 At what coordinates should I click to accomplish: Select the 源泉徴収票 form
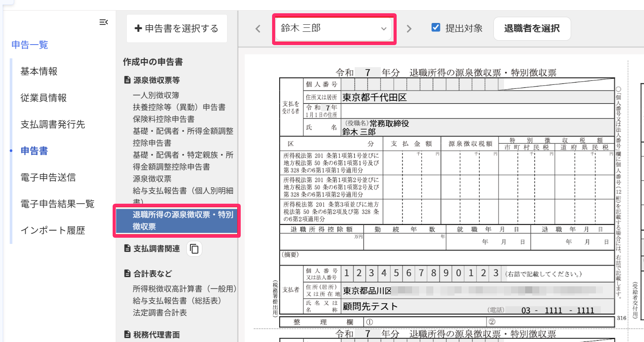(152, 179)
